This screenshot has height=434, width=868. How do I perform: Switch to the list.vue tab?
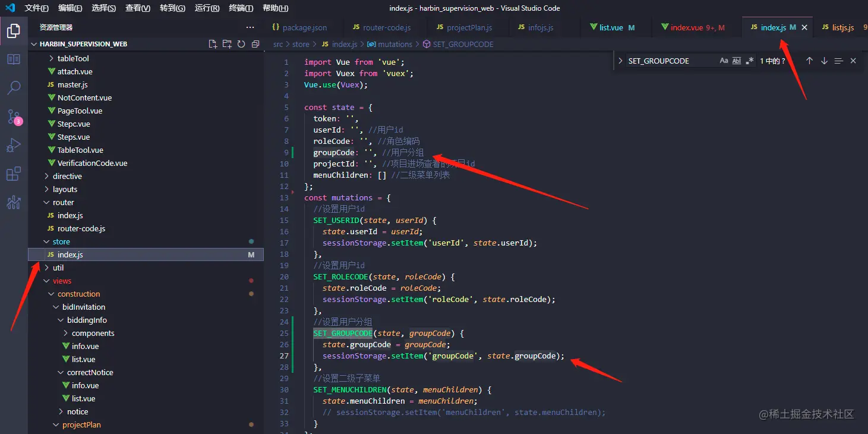613,27
